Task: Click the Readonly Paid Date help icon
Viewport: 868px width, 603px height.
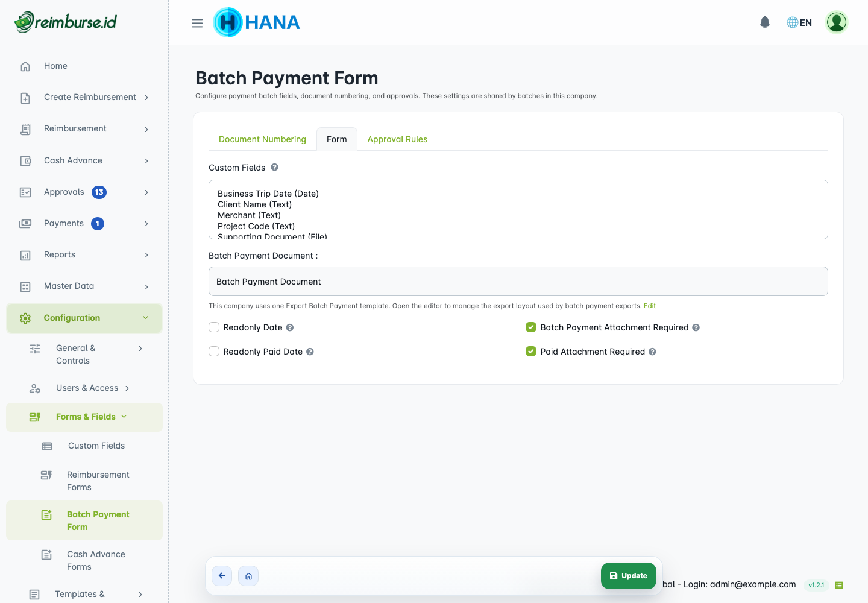Action: click(310, 352)
